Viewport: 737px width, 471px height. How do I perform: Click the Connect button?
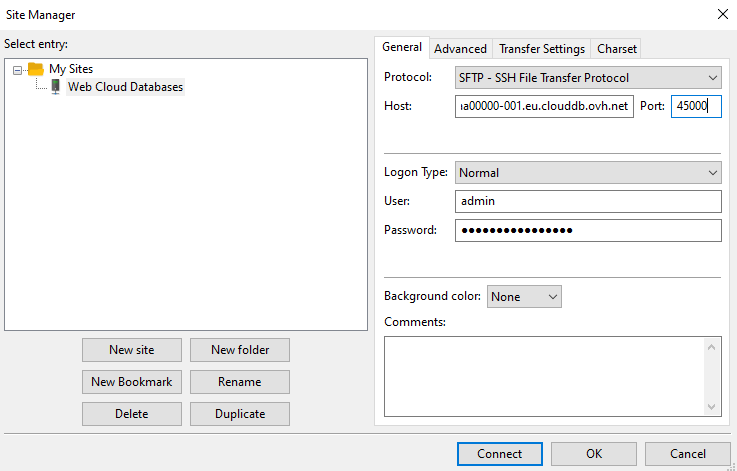click(x=499, y=454)
